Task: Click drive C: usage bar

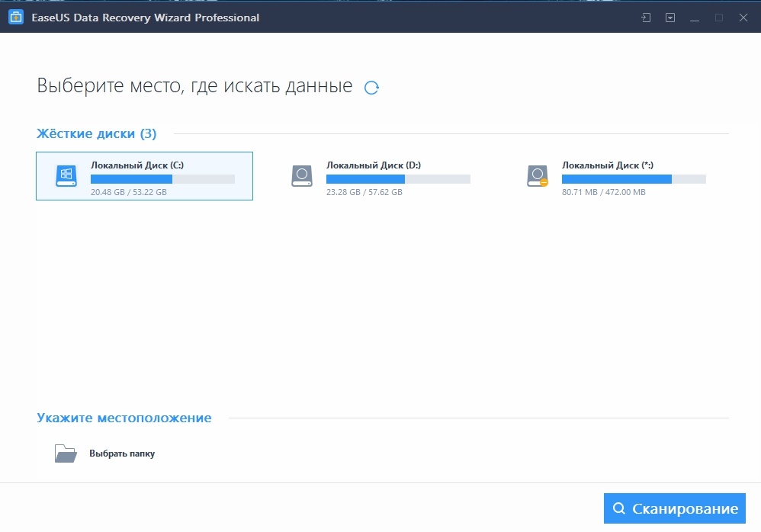Action: (x=162, y=179)
